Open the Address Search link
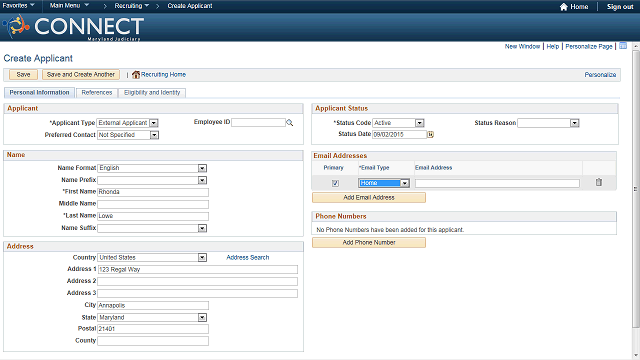 point(248,258)
